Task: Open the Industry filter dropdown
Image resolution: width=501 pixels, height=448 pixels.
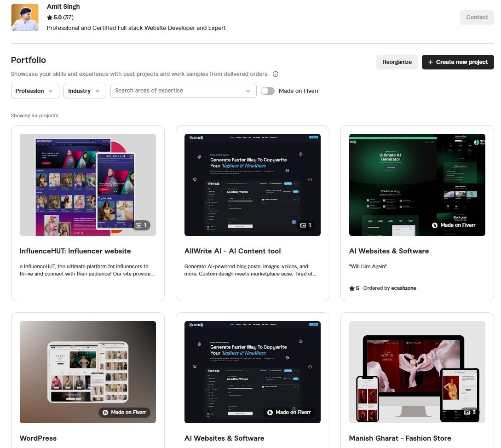Action: point(84,91)
